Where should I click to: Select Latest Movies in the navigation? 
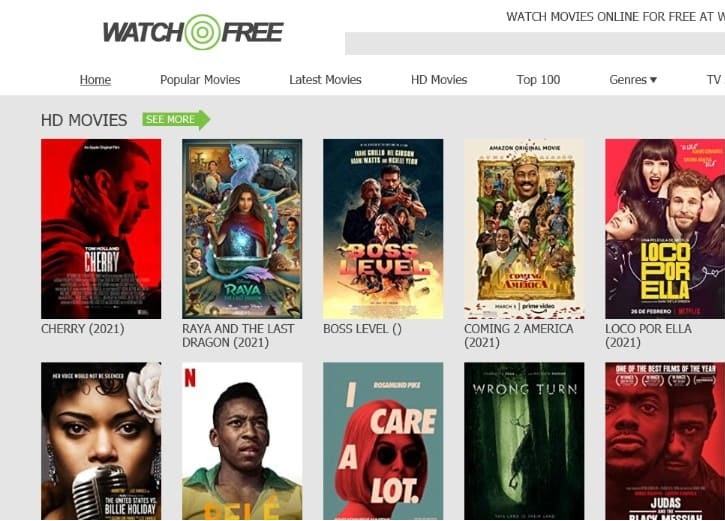tap(325, 80)
